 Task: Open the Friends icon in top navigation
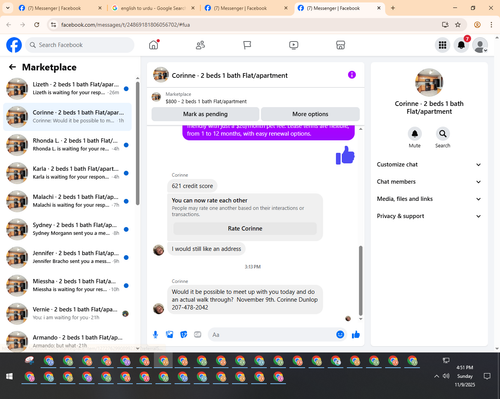click(200, 45)
